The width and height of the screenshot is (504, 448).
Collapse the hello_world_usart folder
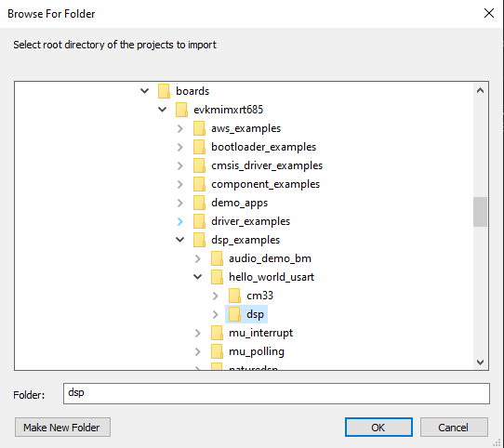[x=198, y=277]
